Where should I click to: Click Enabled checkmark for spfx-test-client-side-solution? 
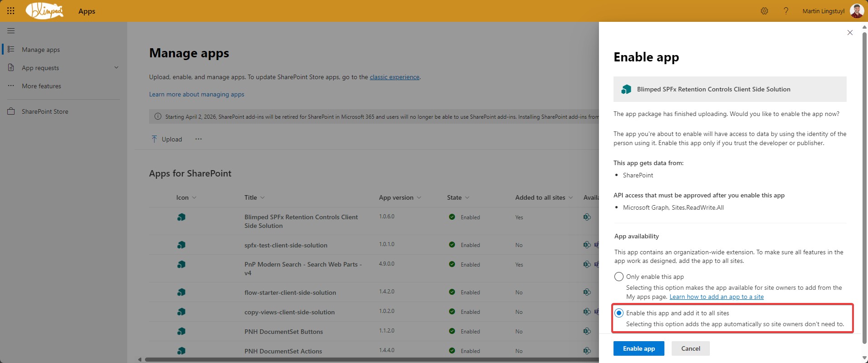click(x=452, y=245)
